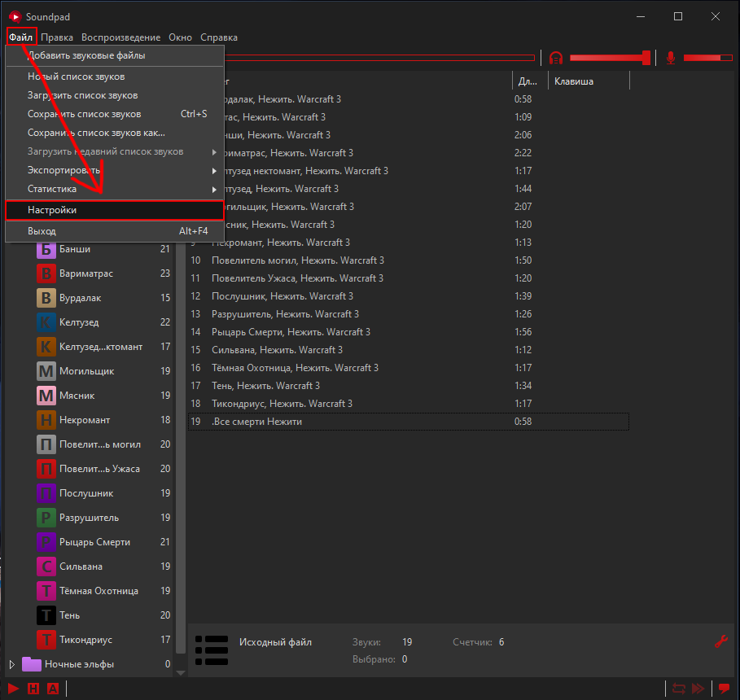Viewport: 740px width, 700px height.
Task: Open the Окно menu
Action: pos(180,37)
